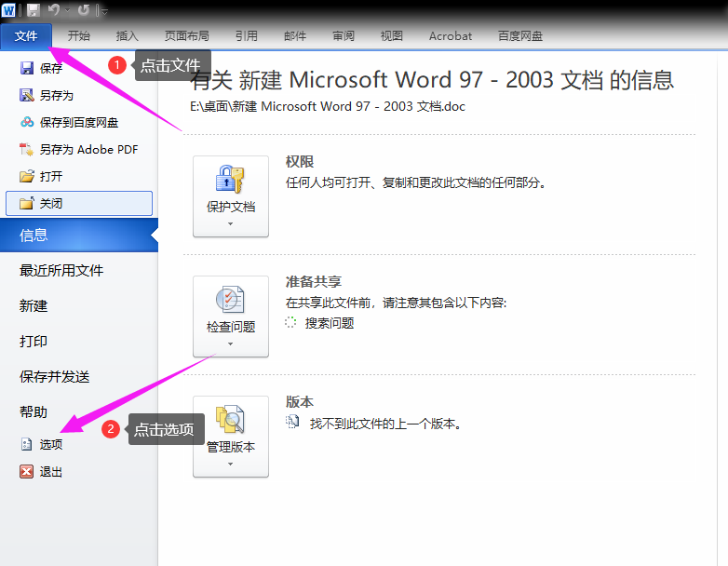
Task: Click the quick access Save floppy icon
Action: click(33, 9)
